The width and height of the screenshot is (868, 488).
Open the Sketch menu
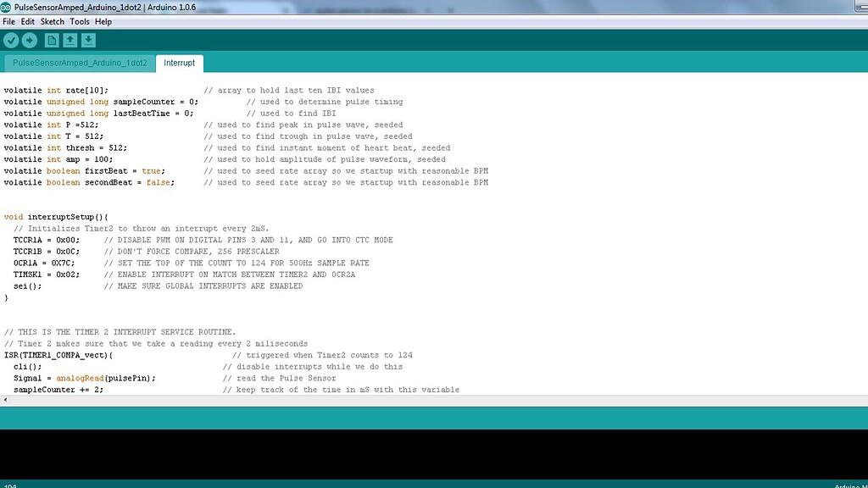point(52,21)
